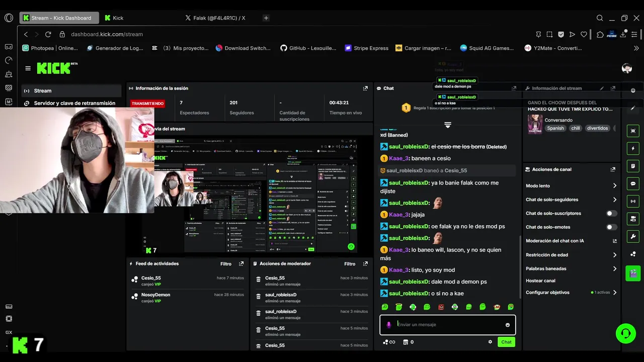The image size is (644, 362).
Task: Open Moderación del chat con IA link
Action: [571, 241]
